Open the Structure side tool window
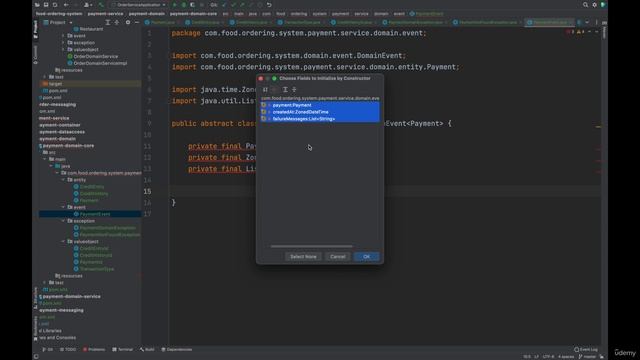 tap(36, 298)
